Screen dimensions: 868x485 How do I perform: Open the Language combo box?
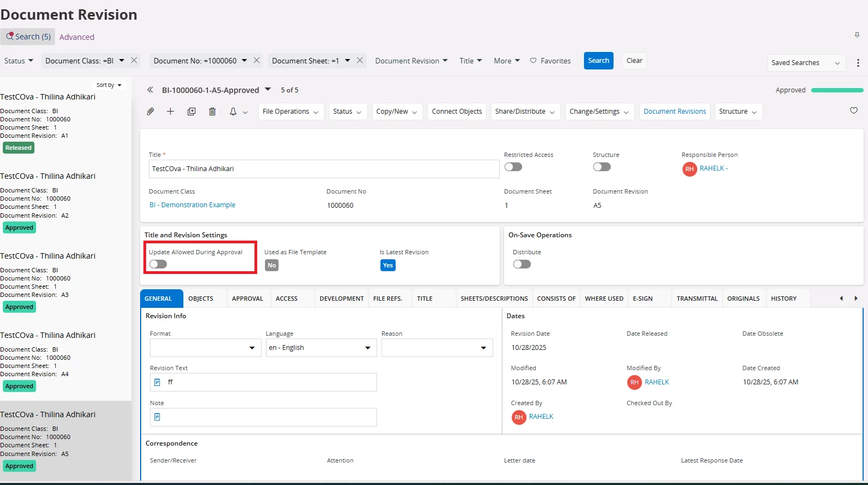coord(321,348)
